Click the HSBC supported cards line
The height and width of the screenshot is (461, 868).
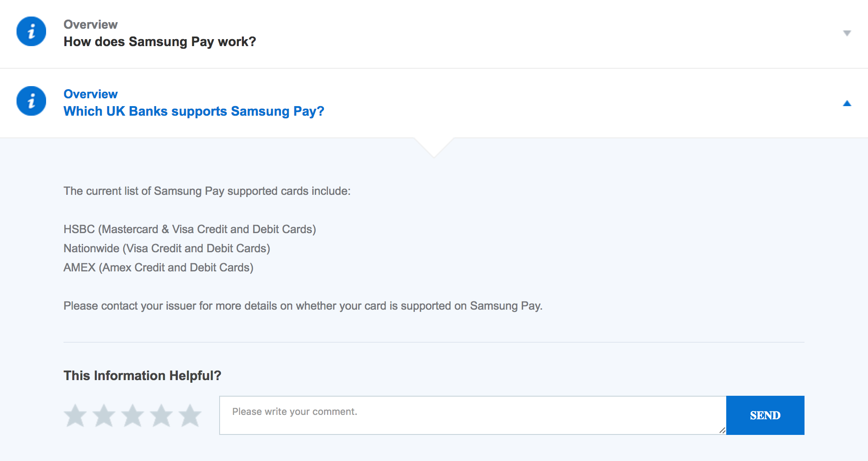click(190, 229)
